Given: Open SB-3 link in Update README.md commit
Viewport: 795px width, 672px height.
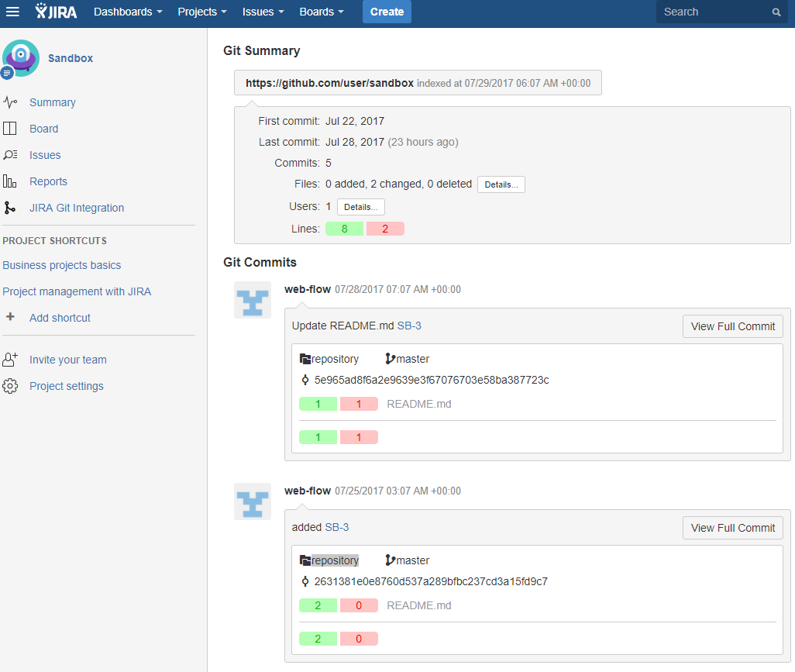Looking at the screenshot, I should tap(409, 326).
